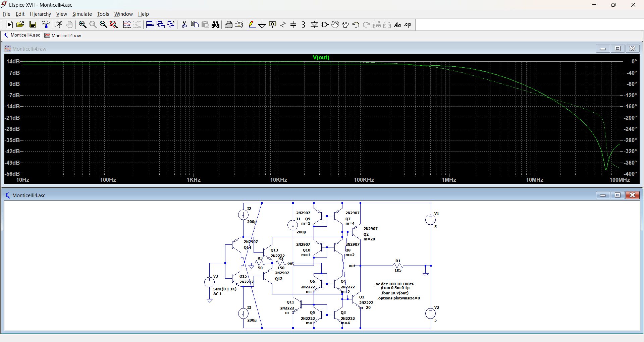Click the 14dB left axis label
644x342 pixels.
[13, 61]
